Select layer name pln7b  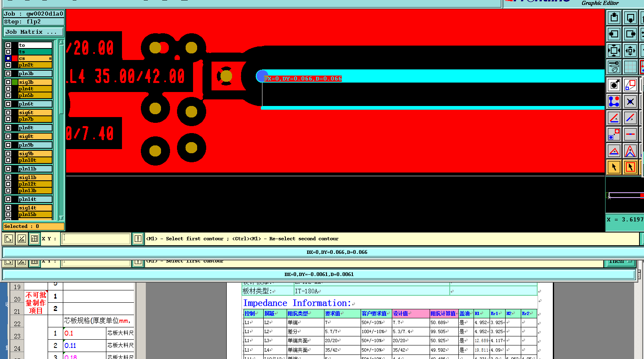point(35,119)
